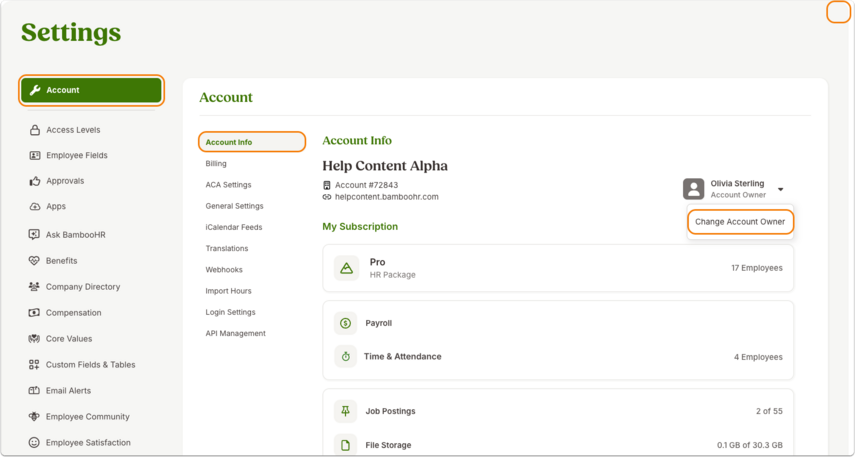855x457 pixels.
Task: Click the people icon for Company Directory
Action: click(x=34, y=286)
